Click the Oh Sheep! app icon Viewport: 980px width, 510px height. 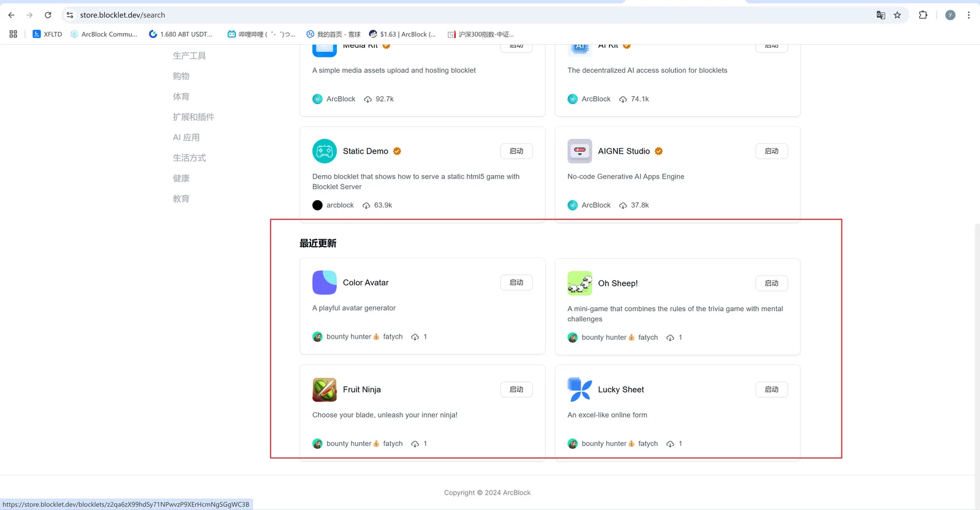tap(580, 283)
